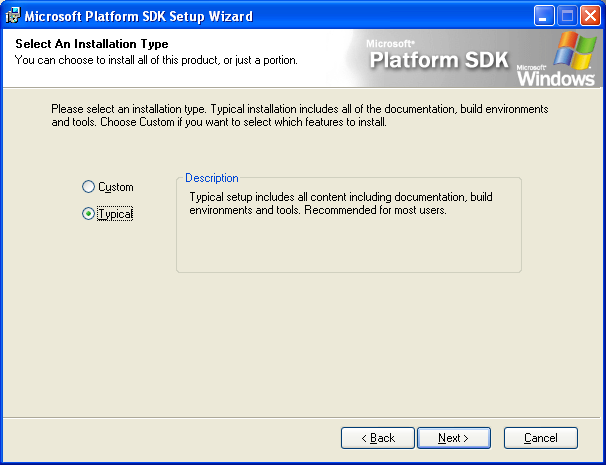The height and width of the screenshot is (465, 606).
Task: Go to the Next wizard page
Action: 454,438
